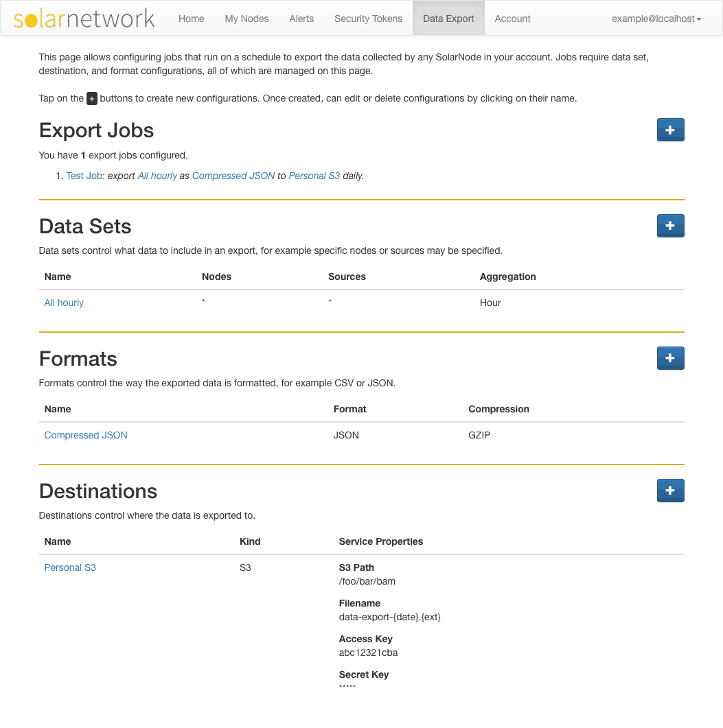Edit the All hourly data set row

64,303
